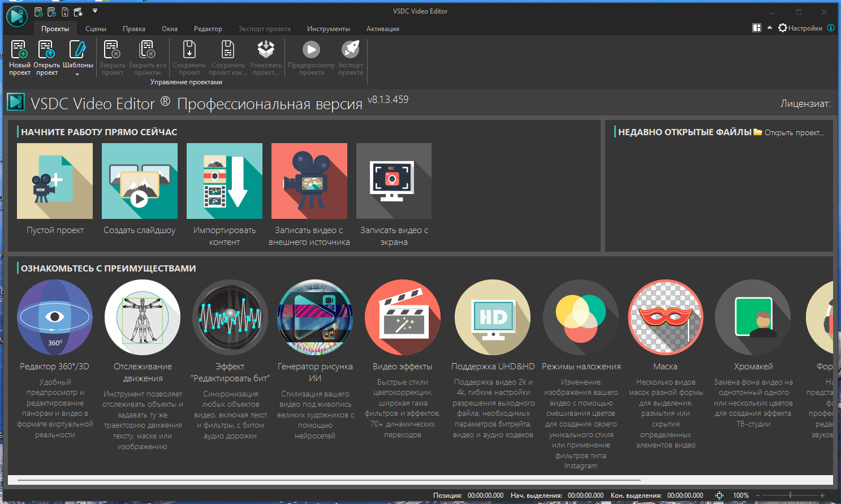Choose Записать видео с внешнего источника
The width and height of the screenshot is (841, 504).
point(309,181)
